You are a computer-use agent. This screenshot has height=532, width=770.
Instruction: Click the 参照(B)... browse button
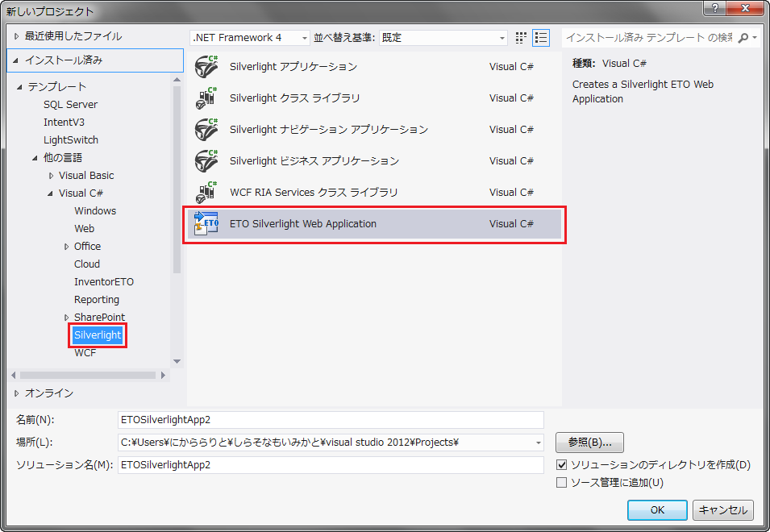coord(589,443)
